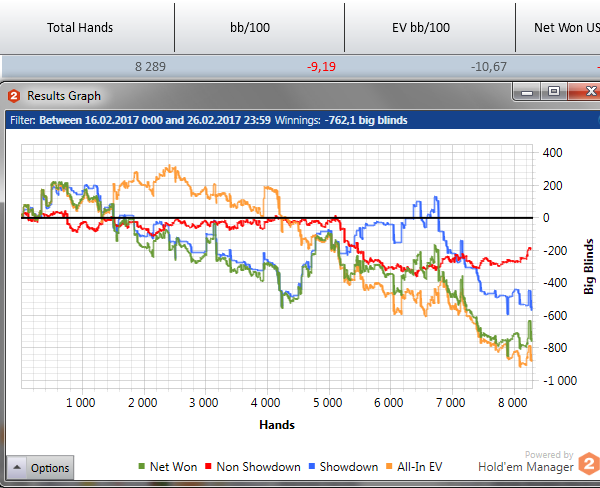The height and width of the screenshot is (488, 600).
Task: Click the red Non Showdown legend swatch
Action: pos(208,466)
